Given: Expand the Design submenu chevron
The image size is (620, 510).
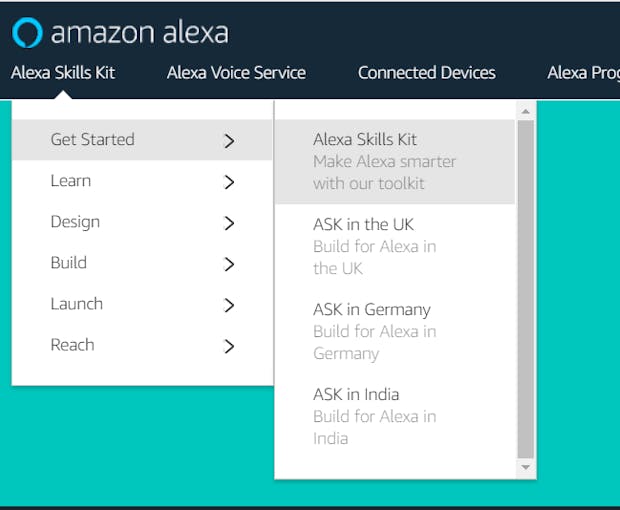Looking at the screenshot, I should 229,223.
